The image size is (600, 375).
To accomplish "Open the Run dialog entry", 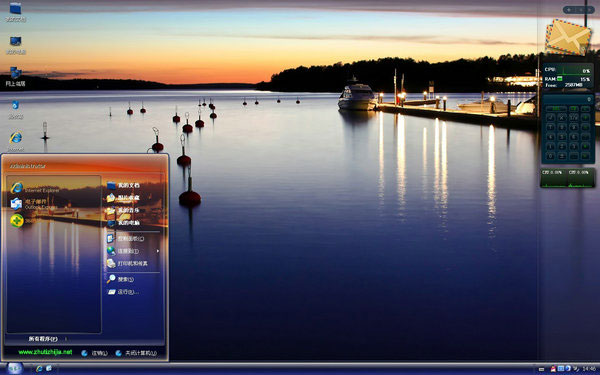I will point(122,292).
